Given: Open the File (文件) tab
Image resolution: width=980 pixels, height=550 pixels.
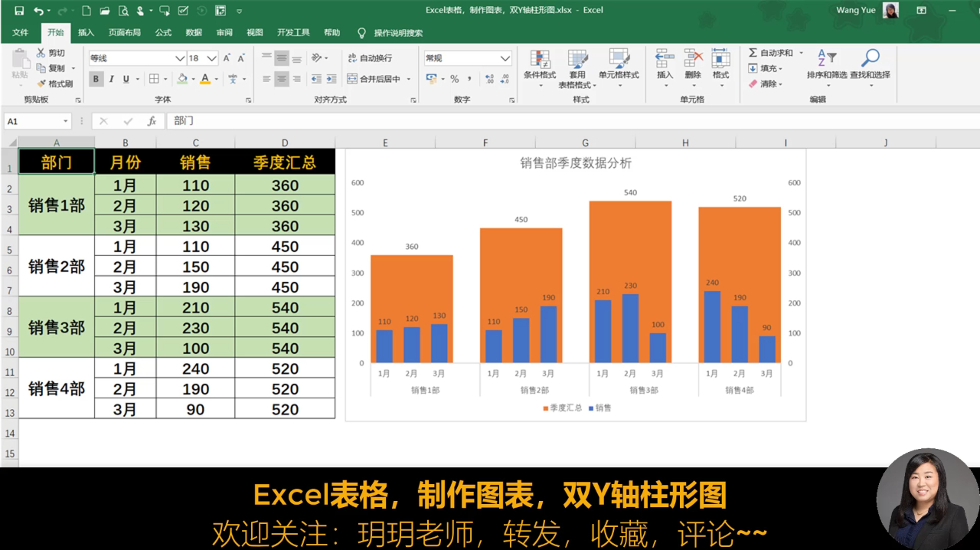Looking at the screenshot, I should pos(20,33).
